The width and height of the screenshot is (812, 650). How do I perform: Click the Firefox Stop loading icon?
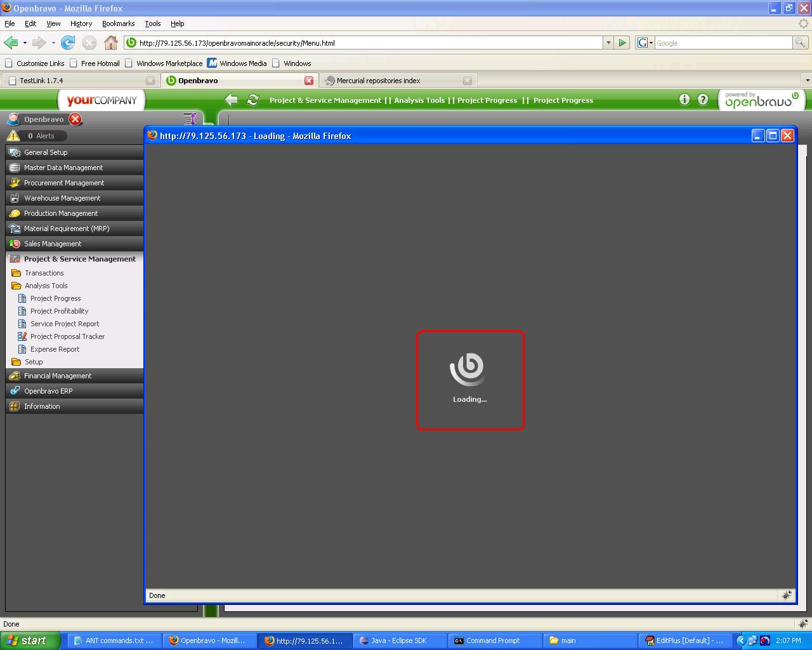(89, 43)
